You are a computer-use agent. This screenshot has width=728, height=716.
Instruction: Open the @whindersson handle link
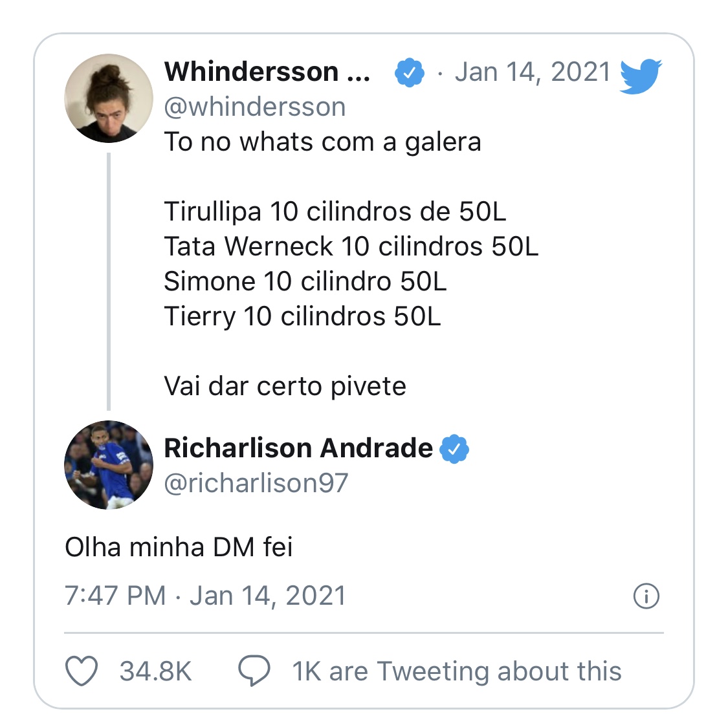click(x=255, y=107)
